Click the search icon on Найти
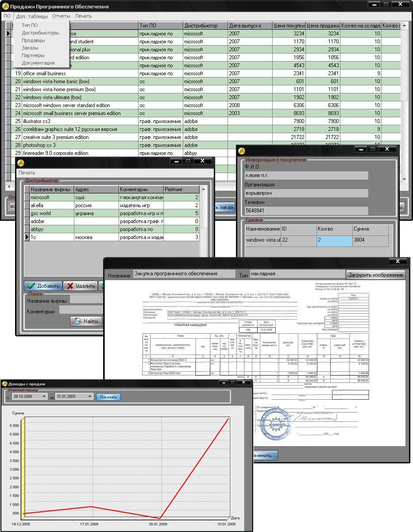This screenshot has height=532, width=413. pyautogui.click(x=78, y=321)
